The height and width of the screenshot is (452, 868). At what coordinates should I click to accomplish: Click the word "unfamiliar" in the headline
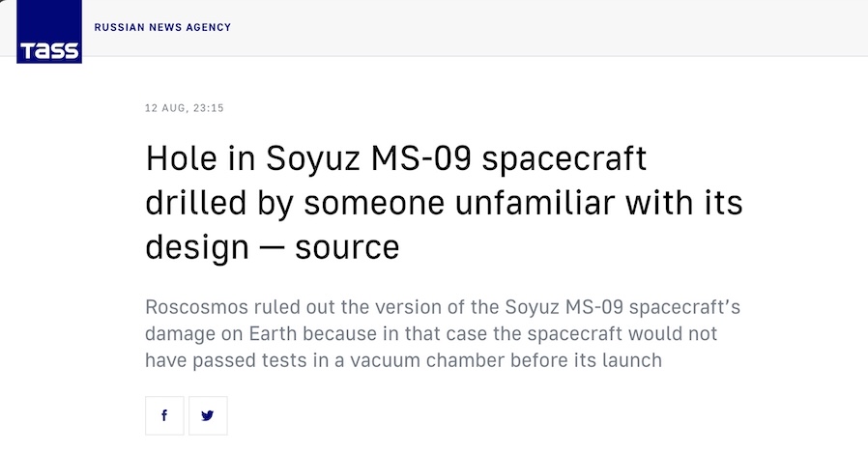pyautogui.click(x=535, y=203)
